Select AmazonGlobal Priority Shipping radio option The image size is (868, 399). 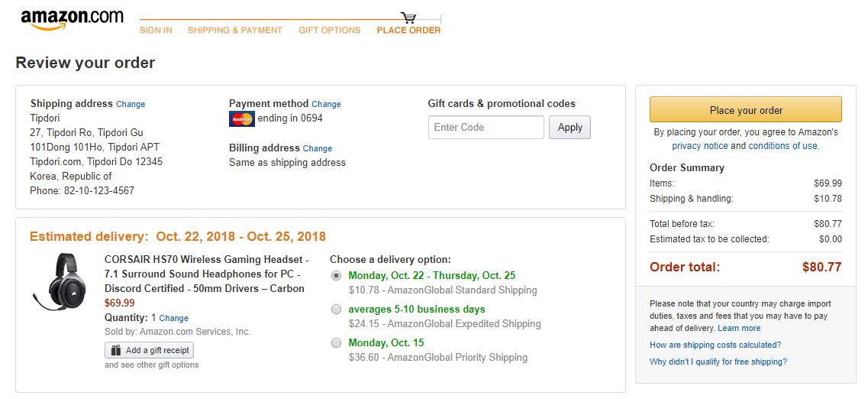pos(337,343)
